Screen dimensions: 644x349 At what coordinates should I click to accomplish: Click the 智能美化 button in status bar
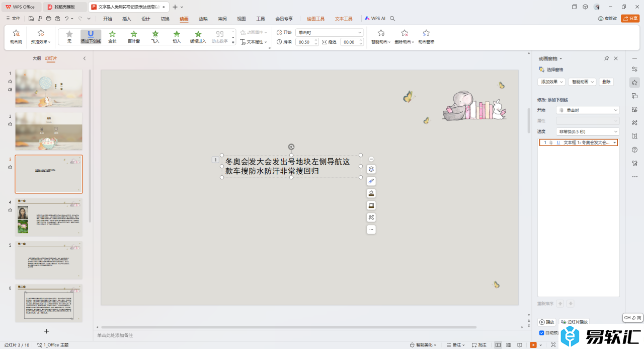tap(423, 345)
